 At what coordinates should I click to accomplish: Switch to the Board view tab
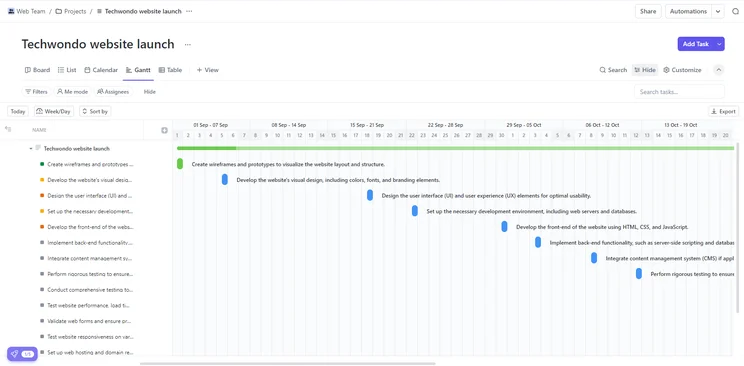click(x=37, y=70)
